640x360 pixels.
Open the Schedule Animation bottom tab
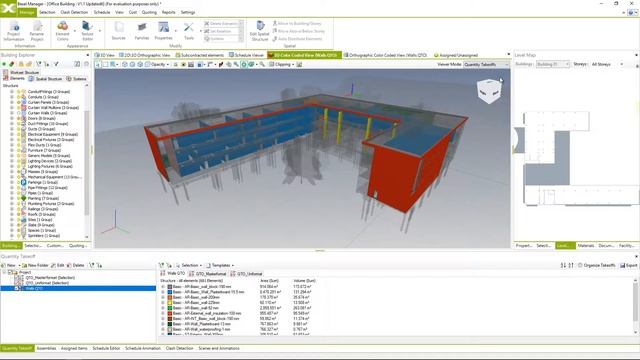pos(143,349)
